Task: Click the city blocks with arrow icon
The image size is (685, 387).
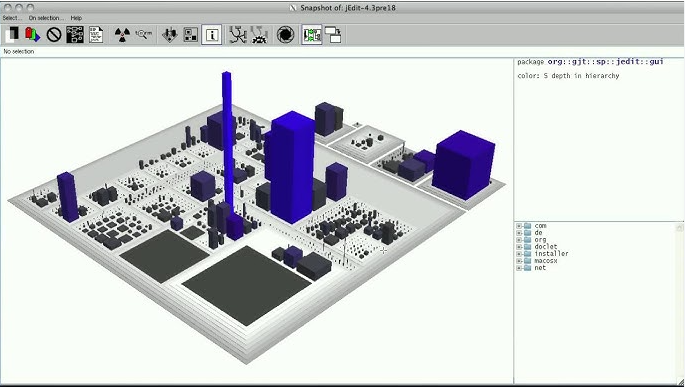Action: click(170, 35)
